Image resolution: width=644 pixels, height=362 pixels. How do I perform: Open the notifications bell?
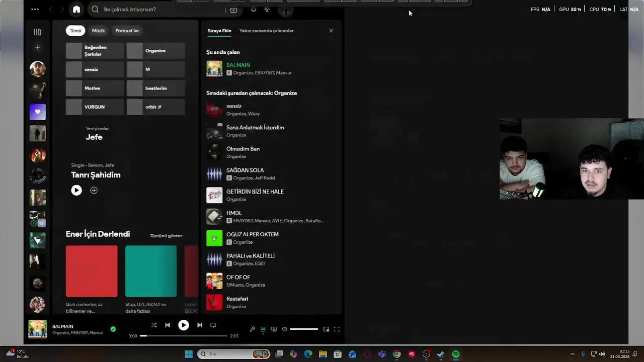254,10
